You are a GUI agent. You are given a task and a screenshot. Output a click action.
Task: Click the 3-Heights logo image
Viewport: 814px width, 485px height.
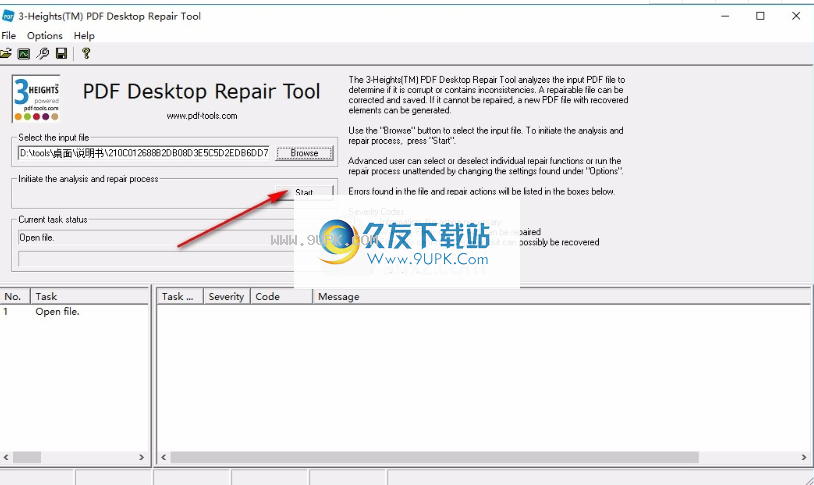pyautogui.click(x=36, y=99)
